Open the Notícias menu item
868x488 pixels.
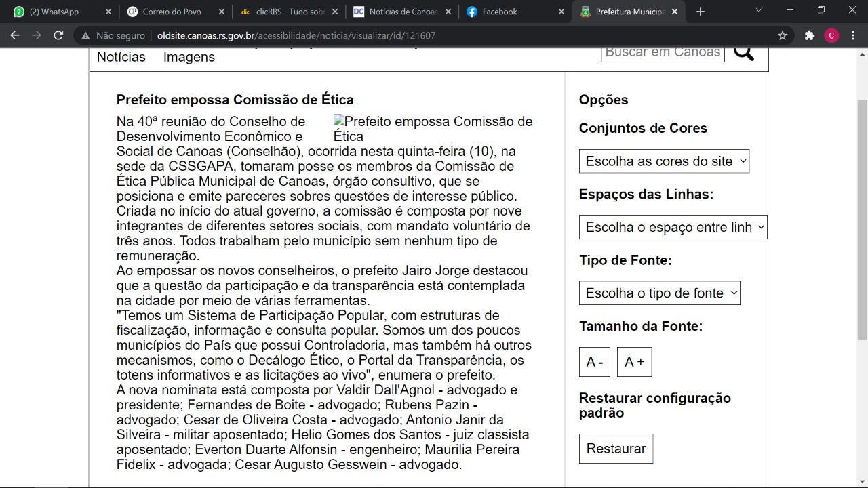coord(121,57)
